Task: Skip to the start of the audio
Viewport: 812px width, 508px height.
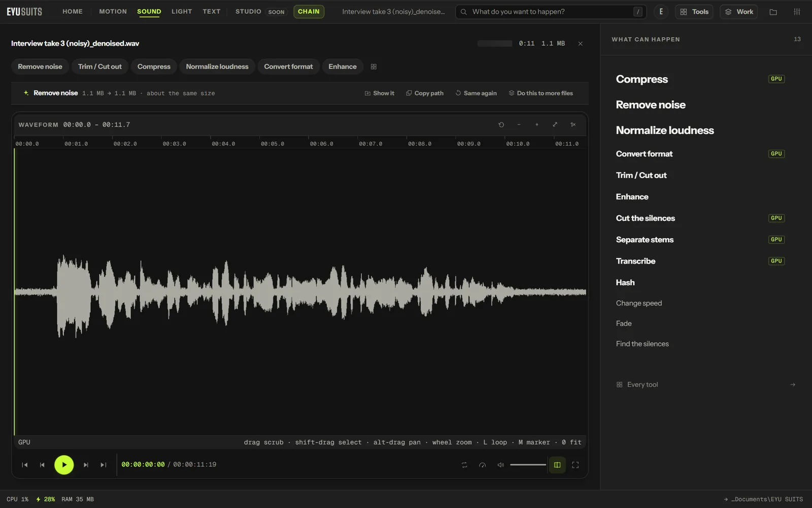Action: click(x=24, y=465)
